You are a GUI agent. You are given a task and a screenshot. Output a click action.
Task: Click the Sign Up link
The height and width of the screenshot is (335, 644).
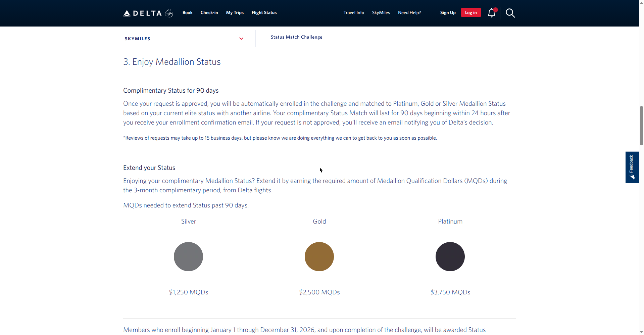pos(448,13)
